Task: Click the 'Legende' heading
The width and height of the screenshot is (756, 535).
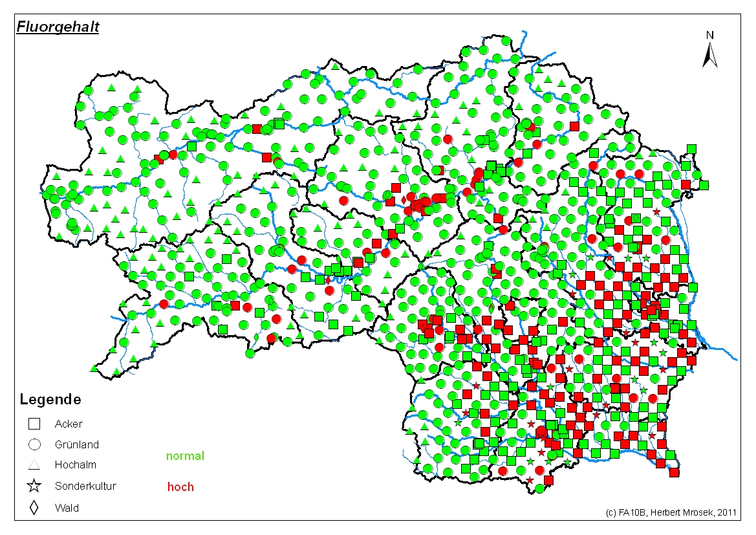Action: 50,399
